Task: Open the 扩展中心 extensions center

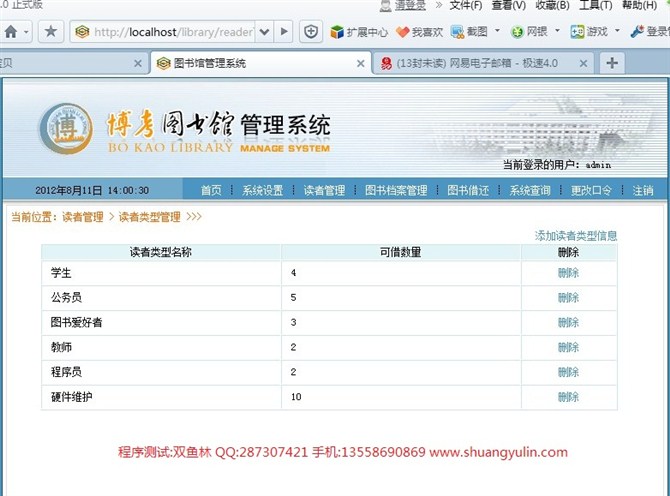Action: click(358, 32)
